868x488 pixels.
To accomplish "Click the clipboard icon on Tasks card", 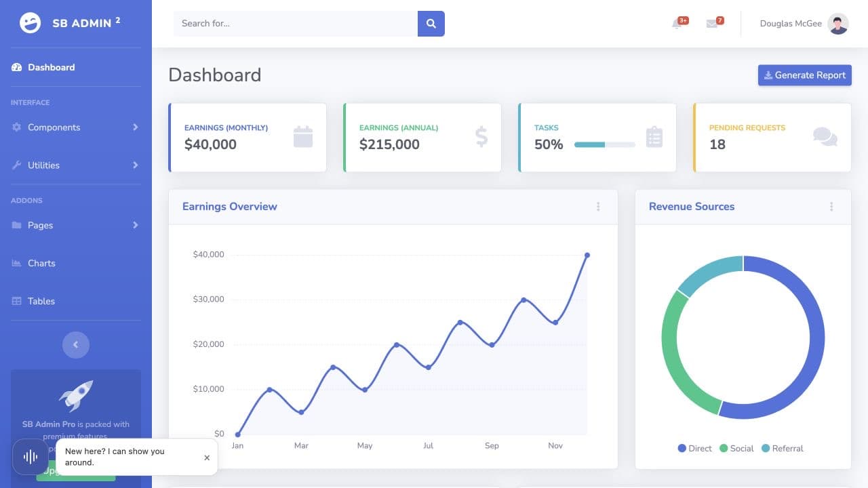I will pos(654,137).
